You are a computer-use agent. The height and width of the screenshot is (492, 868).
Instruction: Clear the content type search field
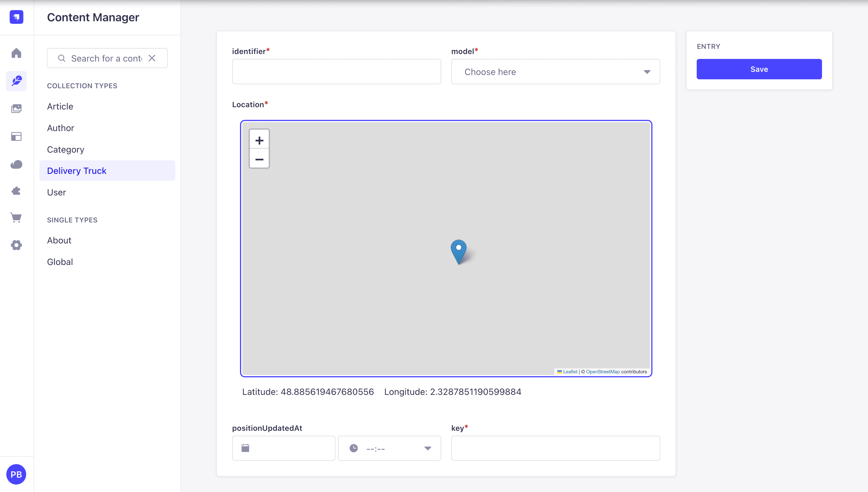tap(152, 58)
